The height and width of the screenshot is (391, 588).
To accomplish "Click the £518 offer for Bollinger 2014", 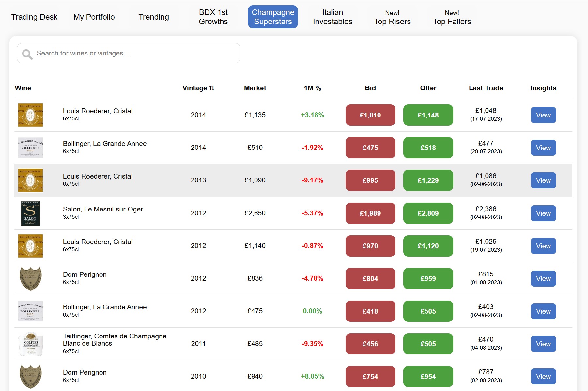I will click(x=428, y=148).
